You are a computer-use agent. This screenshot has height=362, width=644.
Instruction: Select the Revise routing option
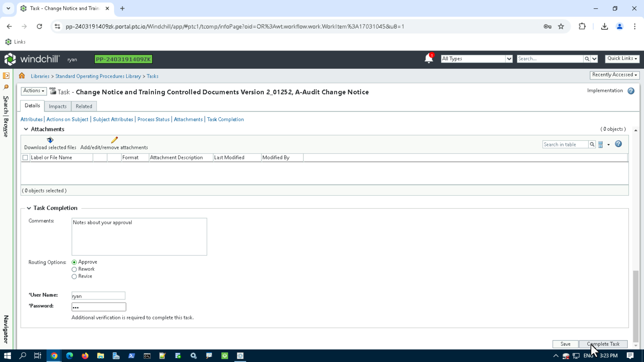pos(74,277)
